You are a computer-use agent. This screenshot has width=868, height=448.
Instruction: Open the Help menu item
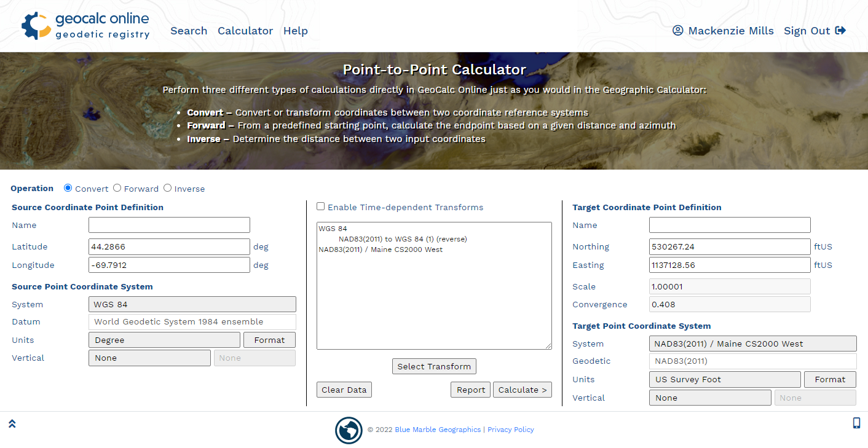[296, 31]
